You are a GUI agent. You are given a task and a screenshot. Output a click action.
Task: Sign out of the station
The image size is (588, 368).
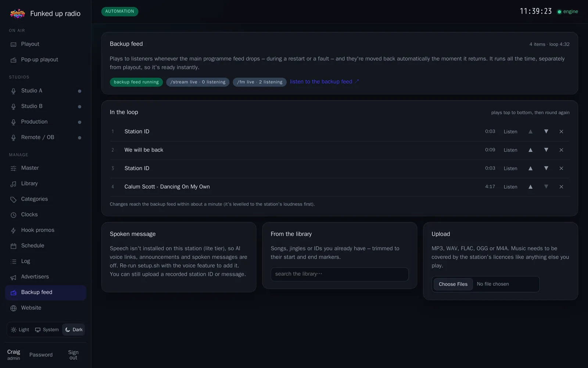[x=73, y=355]
